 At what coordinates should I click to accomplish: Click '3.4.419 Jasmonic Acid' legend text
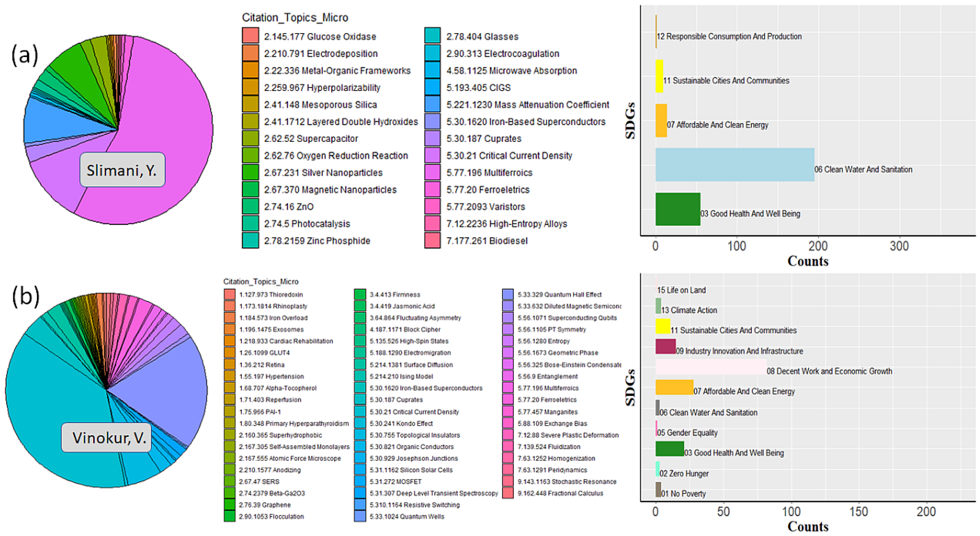(x=402, y=306)
